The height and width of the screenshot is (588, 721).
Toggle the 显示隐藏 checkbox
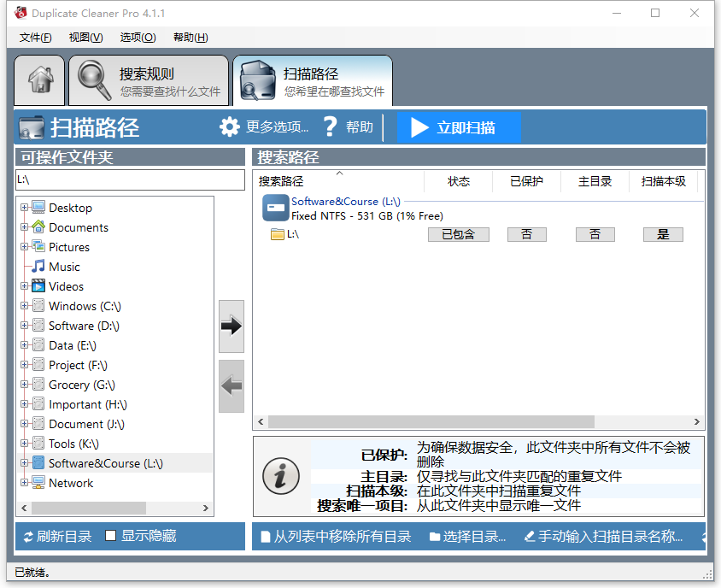click(x=110, y=536)
